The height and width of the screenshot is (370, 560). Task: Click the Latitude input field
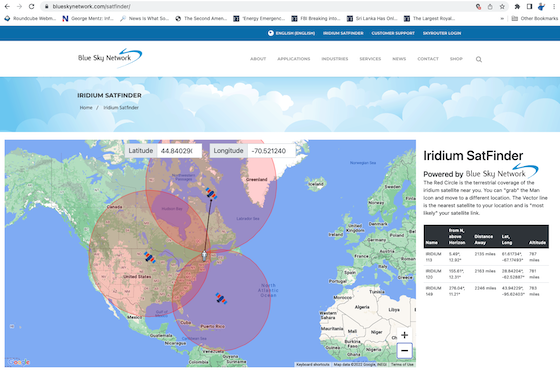(179, 151)
